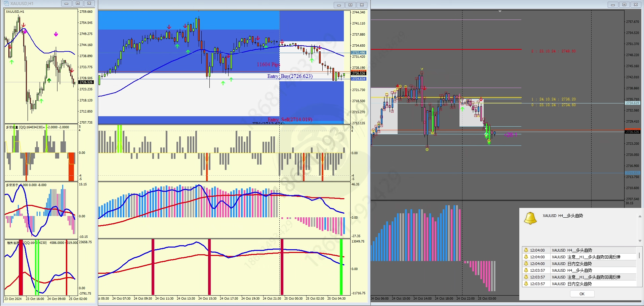The height and width of the screenshot is (306, 644).
Task: Click the 11604 Pips label in the middle chart
Action: 268,64
